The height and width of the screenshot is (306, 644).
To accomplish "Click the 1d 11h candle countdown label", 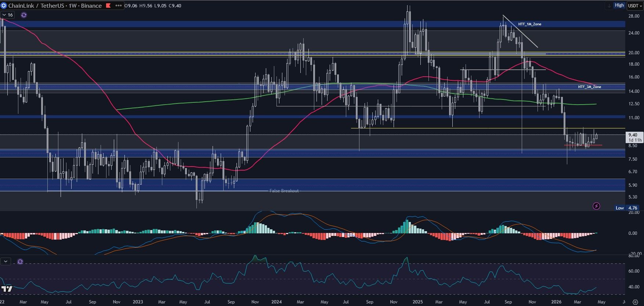I will (x=635, y=140).
